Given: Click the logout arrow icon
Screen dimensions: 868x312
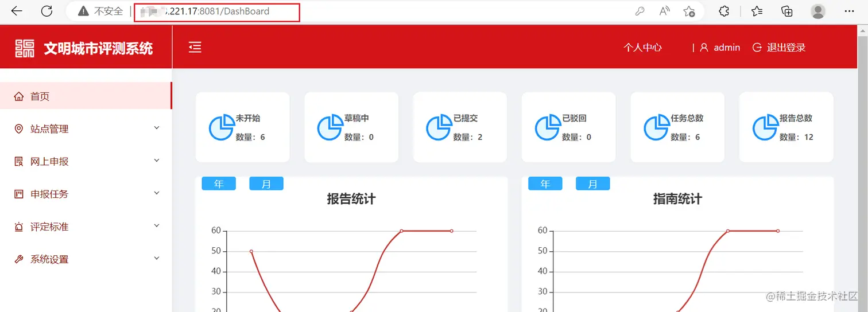Looking at the screenshot, I should [x=757, y=48].
